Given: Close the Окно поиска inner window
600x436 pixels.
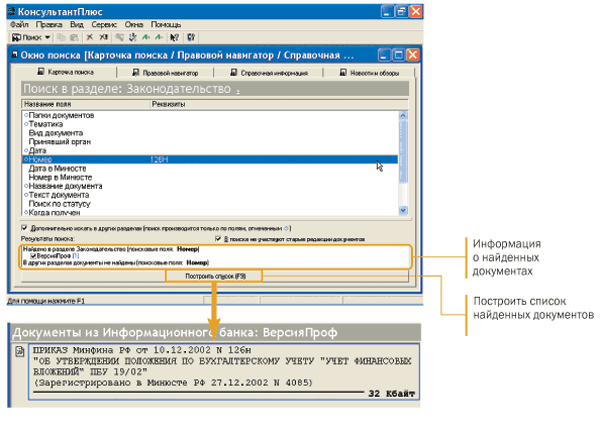Looking at the screenshot, I should coord(412,56).
